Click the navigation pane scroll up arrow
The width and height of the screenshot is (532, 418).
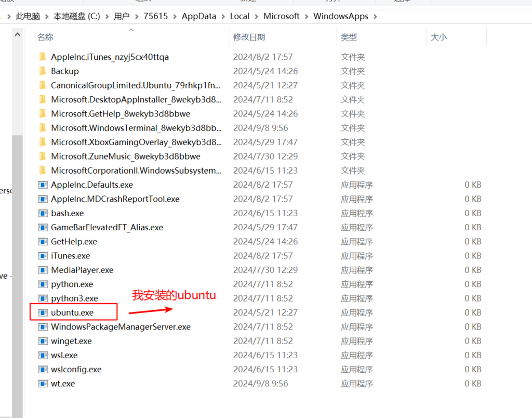[x=17, y=35]
